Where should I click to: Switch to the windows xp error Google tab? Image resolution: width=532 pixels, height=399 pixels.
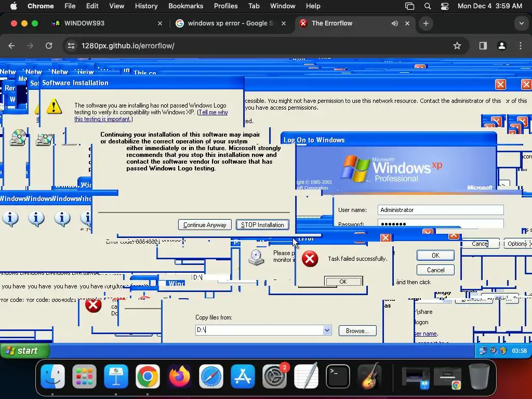pyautogui.click(x=231, y=23)
